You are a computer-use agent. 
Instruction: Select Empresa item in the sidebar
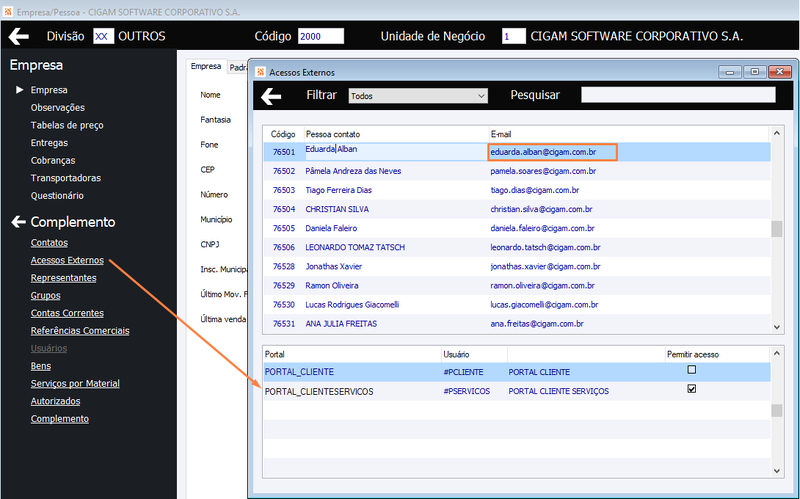[x=49, y=90]
